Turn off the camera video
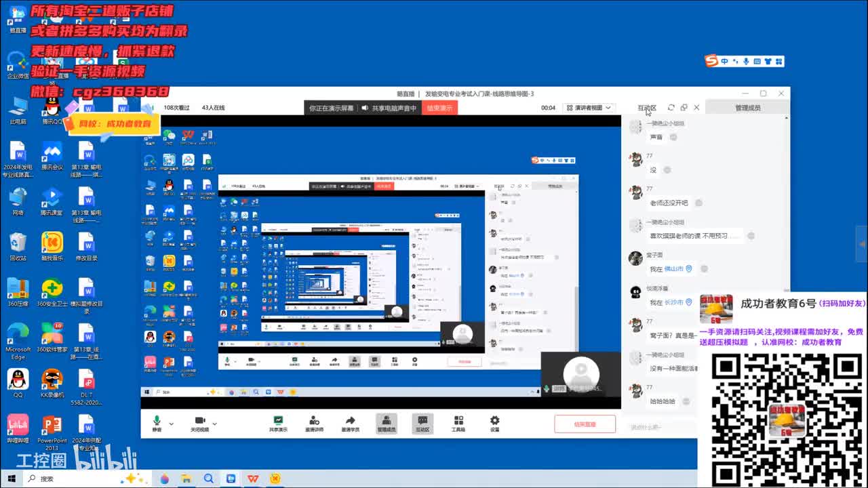This screenshot has height=488, width=868. tap(200, 424)
